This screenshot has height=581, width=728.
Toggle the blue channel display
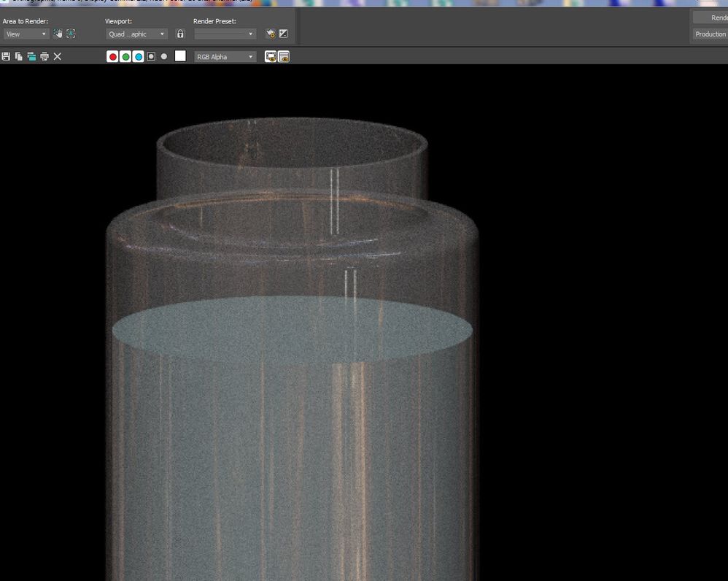click(x=139, y=57)
